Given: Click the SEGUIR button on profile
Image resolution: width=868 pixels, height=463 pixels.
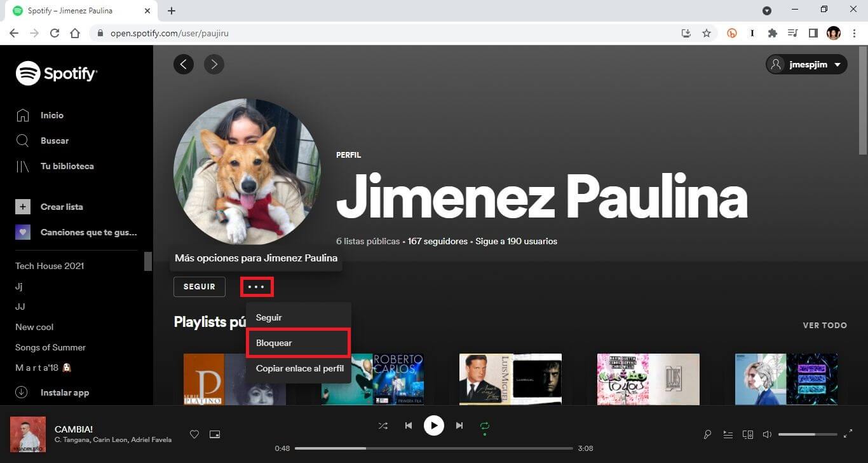Looking at the screenshot, I should pos(200,287).
